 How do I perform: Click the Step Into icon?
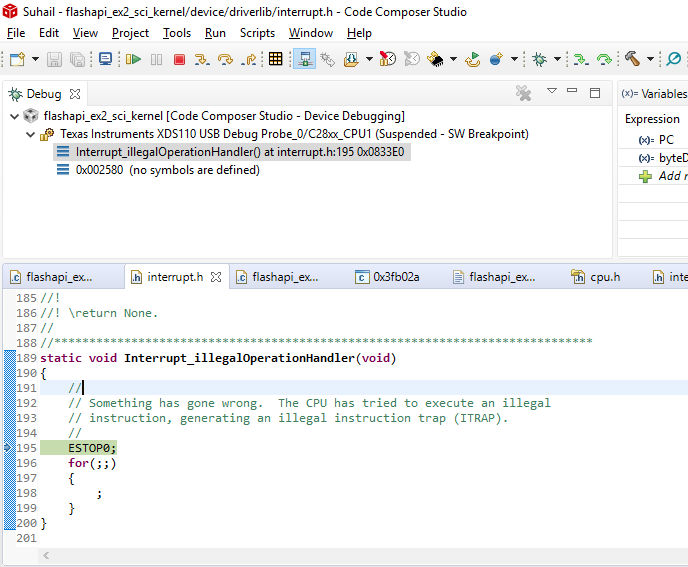202,59
